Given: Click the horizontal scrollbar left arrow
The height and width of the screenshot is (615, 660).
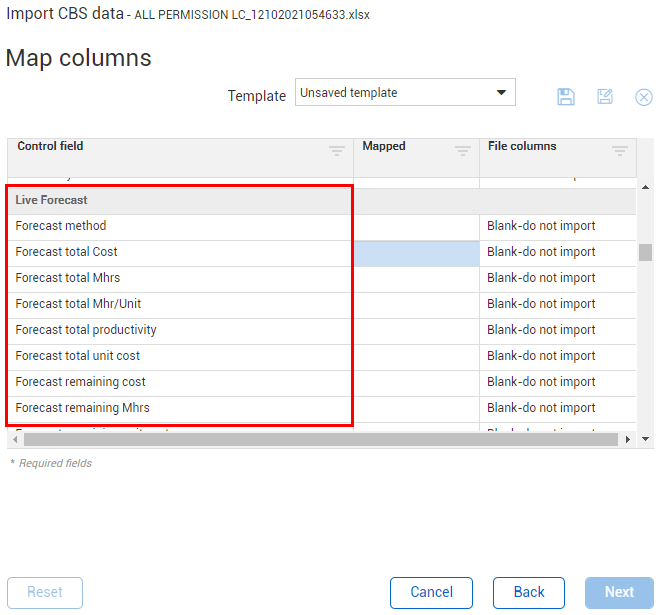Looking at the screenshot, I should [15, 439].
